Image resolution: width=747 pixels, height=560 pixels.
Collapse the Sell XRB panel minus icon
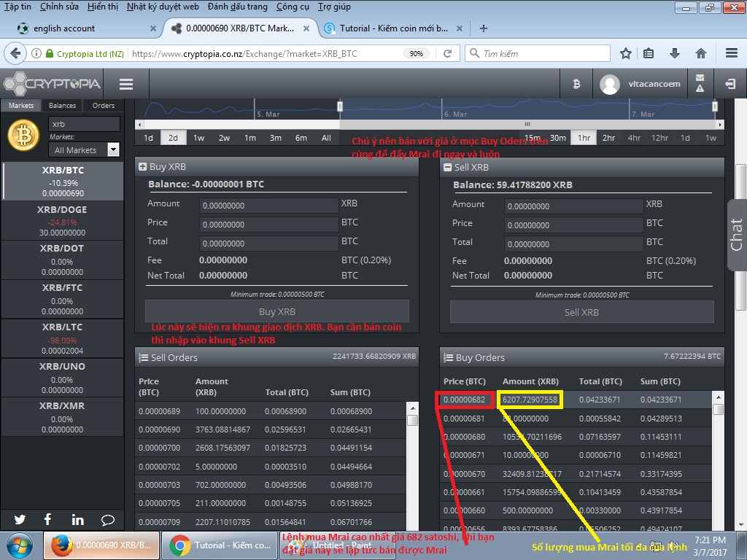[447, 167]
